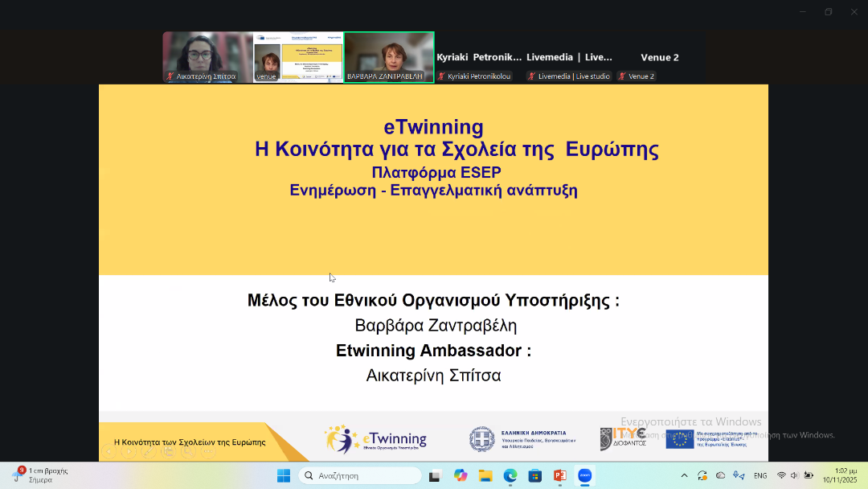Launch Microsoft Edge from the taskbar
This screenshot has width=868, height=489.
(x=510, y=475)
